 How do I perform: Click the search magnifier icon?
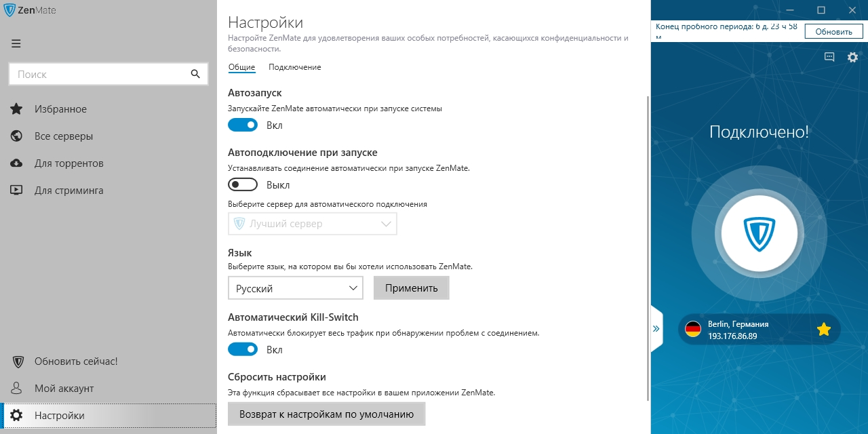pyautogui.click(x=195, y=74)
